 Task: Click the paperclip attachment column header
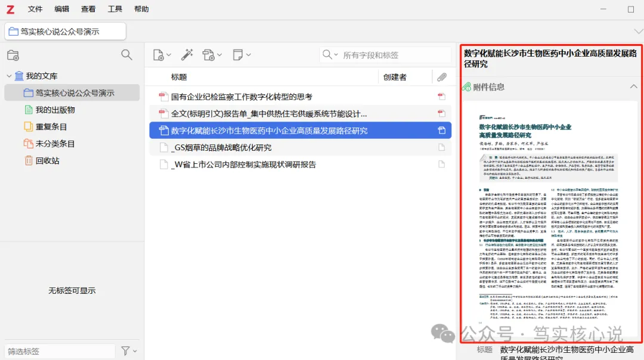tap(442, 77)
